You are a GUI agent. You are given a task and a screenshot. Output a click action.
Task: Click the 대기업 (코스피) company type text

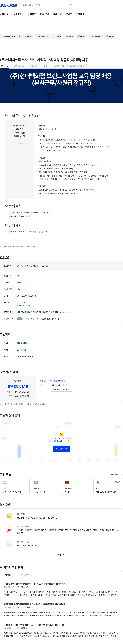39,492
